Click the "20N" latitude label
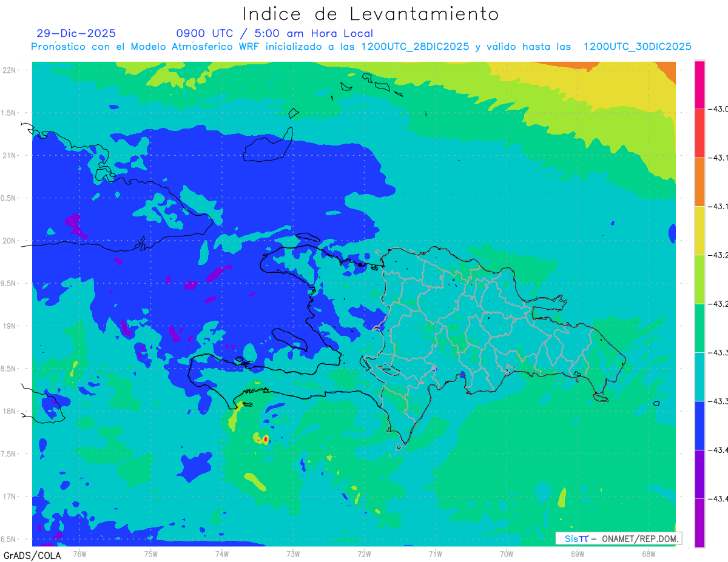728x562 pixels. tap(10, 241)
